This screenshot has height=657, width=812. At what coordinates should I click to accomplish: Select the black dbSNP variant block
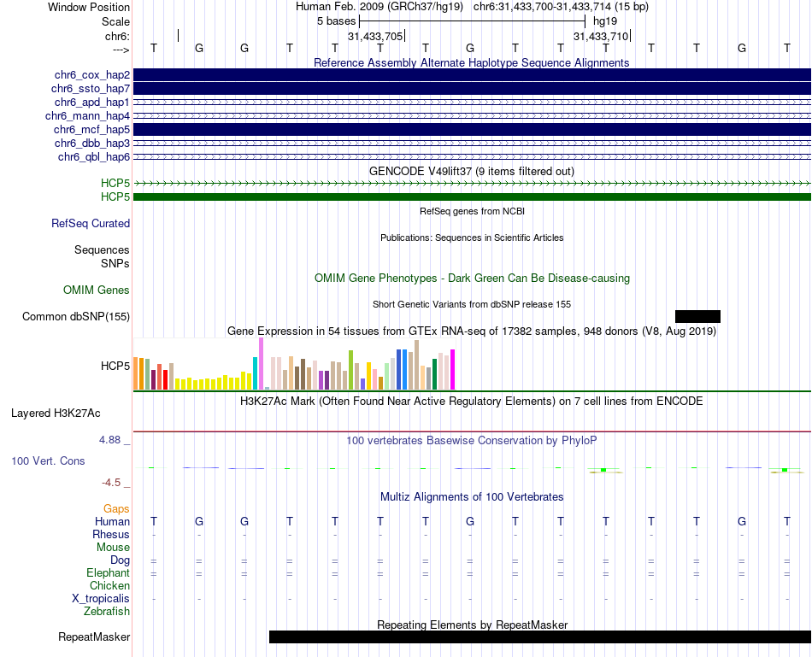[x=697, y=316]
